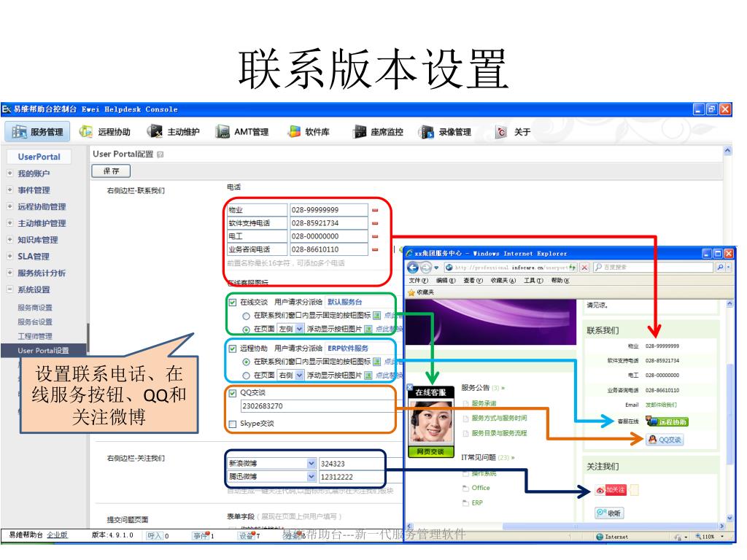Collapse 系统设置 tree node

pos(9,289)
